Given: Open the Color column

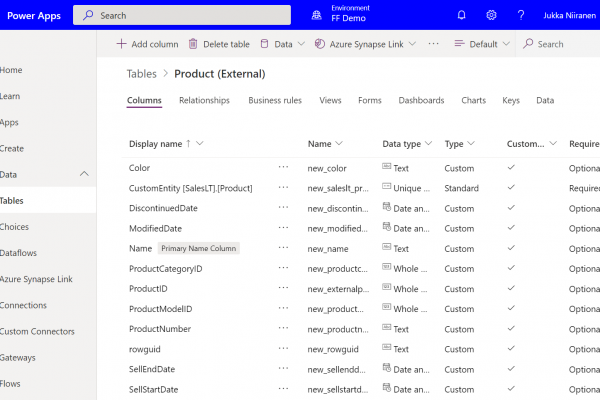Looking at the screenshot, I should [139, 168].
